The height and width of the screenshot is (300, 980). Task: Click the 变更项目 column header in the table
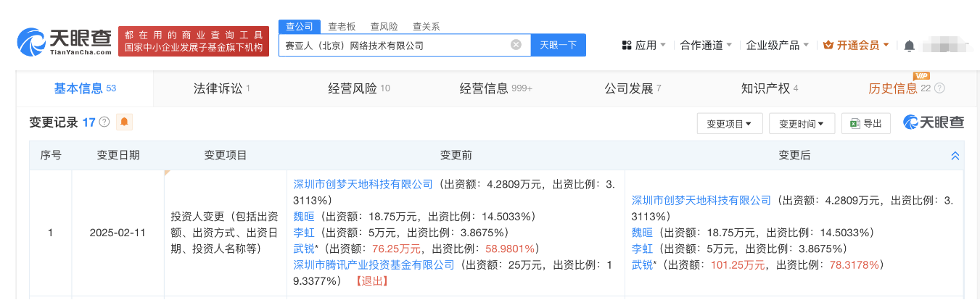[x=226, y=155]
